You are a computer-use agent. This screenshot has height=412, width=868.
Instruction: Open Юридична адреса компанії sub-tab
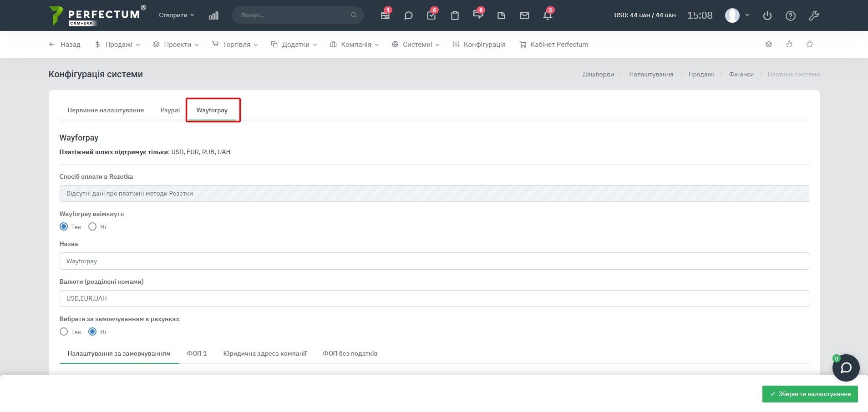pyautogui.click(x=265, y=353)
